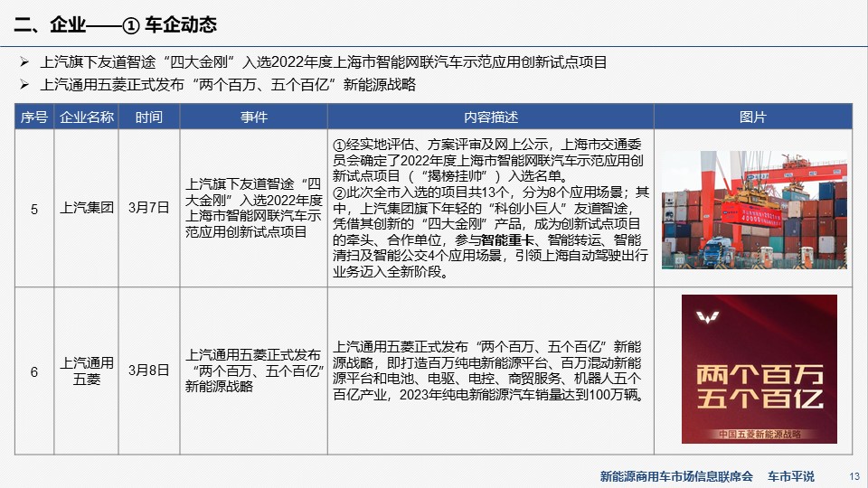
Task: Click the Wuling logo on the red poster
Action: [x=707, y=317]
